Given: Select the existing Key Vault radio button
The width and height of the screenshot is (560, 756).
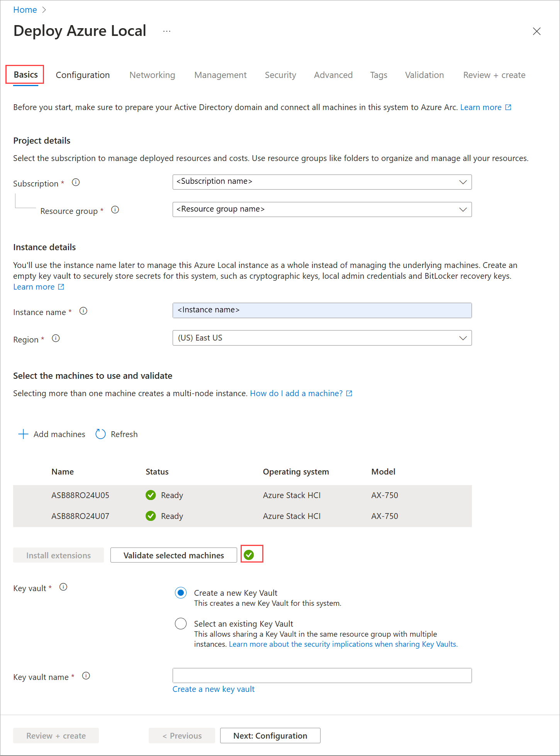Looking at the screenshot, I should click(x=181, y=624).
